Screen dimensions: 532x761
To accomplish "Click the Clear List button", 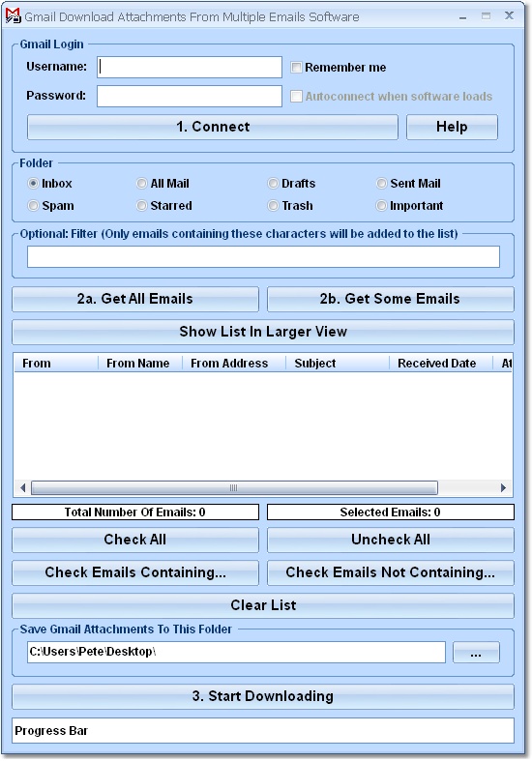I will 263,605.
